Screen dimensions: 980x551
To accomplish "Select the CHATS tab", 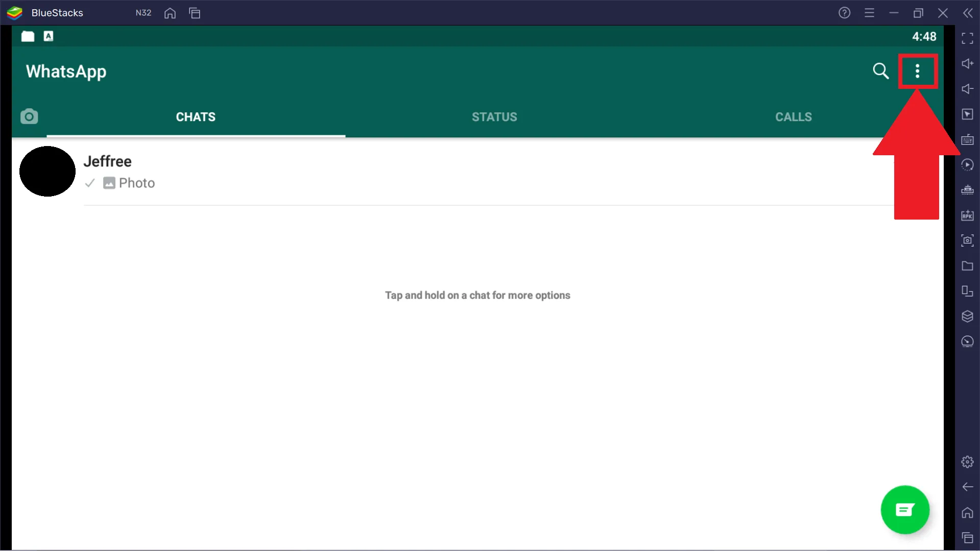I will click(196, 117).
